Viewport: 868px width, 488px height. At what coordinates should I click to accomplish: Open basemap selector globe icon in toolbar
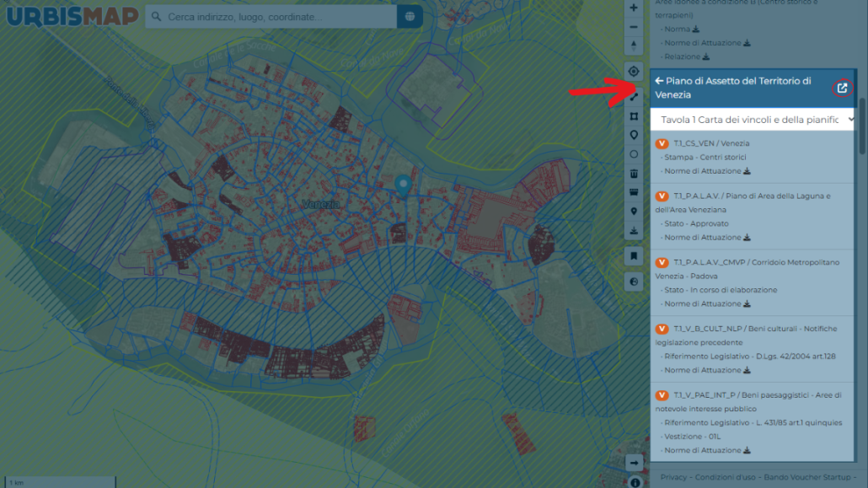(634, 282)
